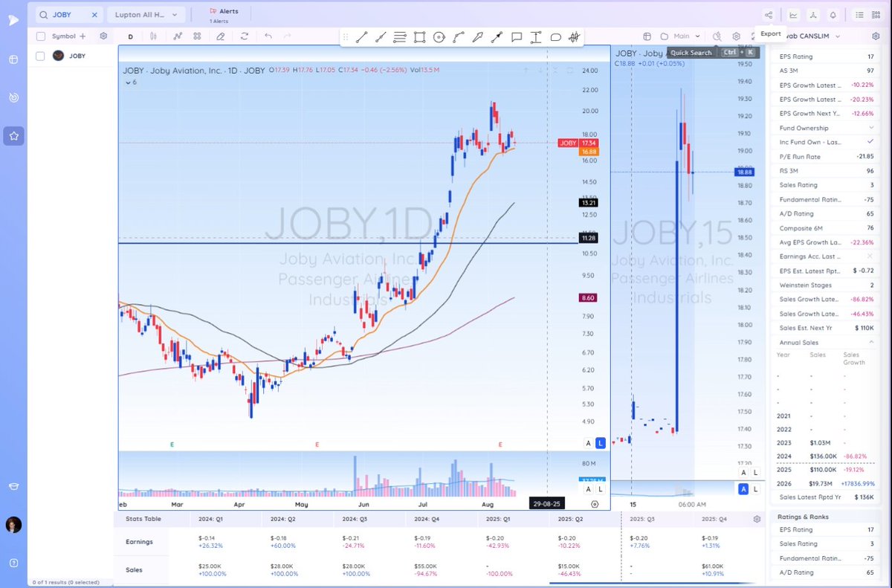Select the text label tool
The width and height of the screenshot is (892, 588).
[x=536, y=36]
